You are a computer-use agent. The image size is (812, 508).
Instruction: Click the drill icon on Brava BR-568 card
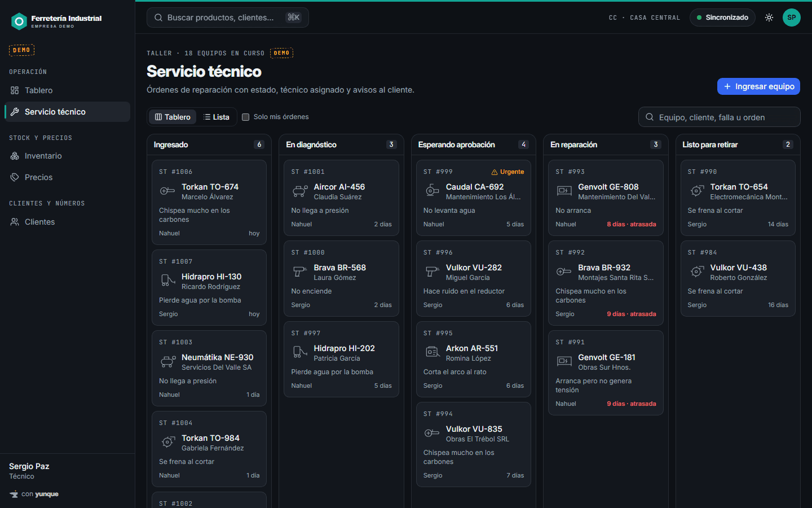point(299,272)
